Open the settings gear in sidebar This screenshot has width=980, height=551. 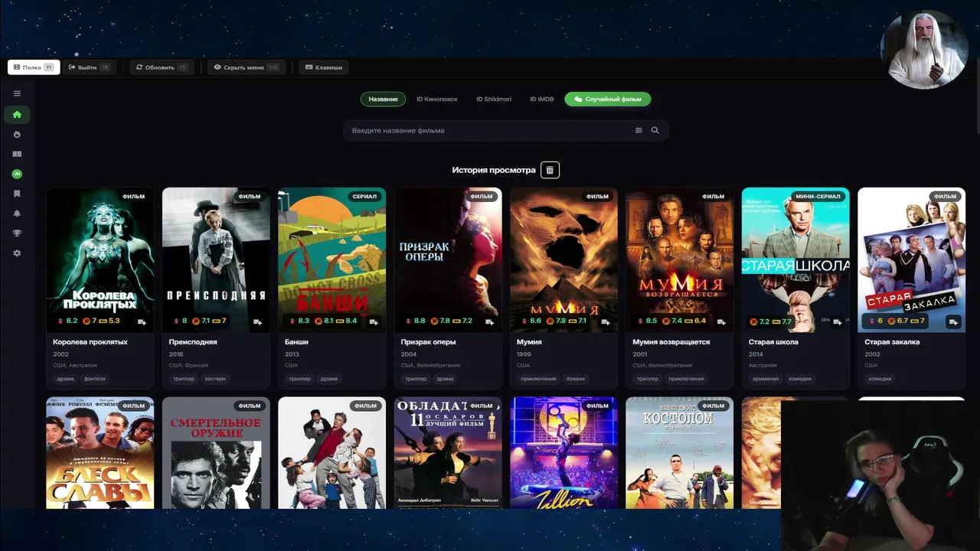(x=17, y=253)
